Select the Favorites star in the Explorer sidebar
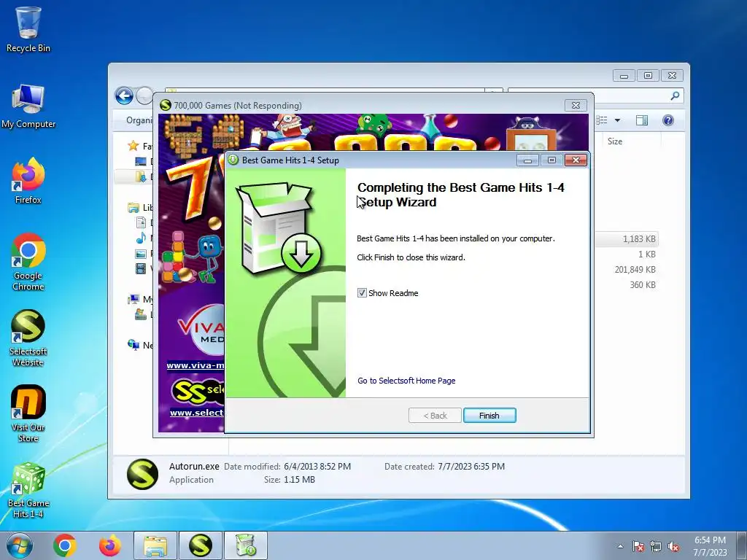Screen dimensions: 747x560 coord(133,146)
